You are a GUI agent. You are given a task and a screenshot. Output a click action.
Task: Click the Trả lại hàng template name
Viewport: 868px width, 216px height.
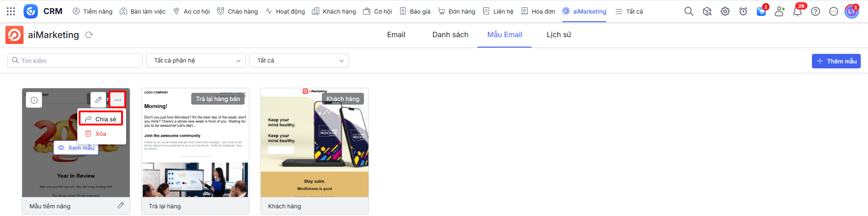(165, 206)
